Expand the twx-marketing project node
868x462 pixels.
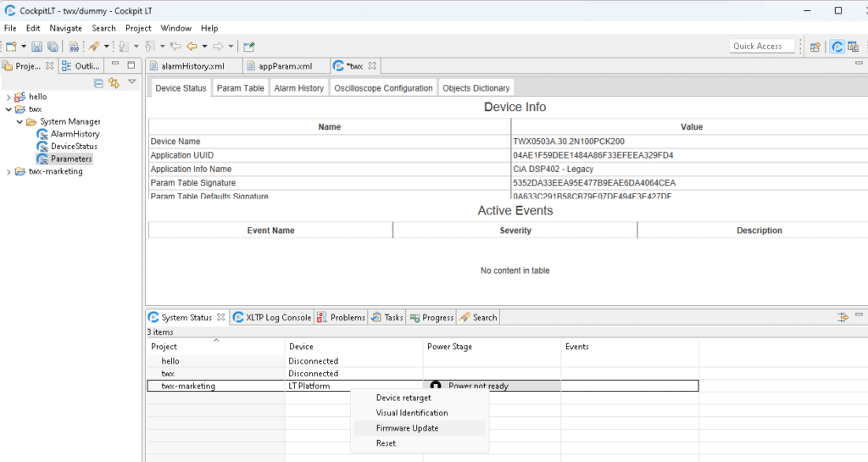8,172
